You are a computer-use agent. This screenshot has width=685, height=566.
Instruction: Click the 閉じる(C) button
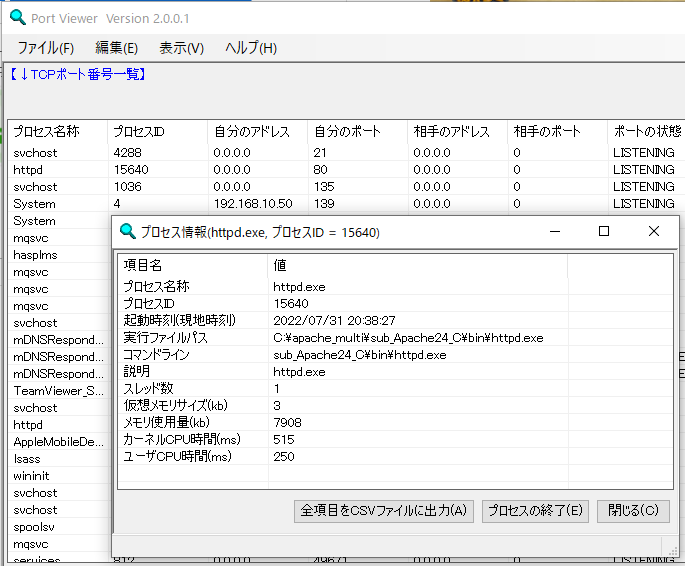(x=633, y=511)
